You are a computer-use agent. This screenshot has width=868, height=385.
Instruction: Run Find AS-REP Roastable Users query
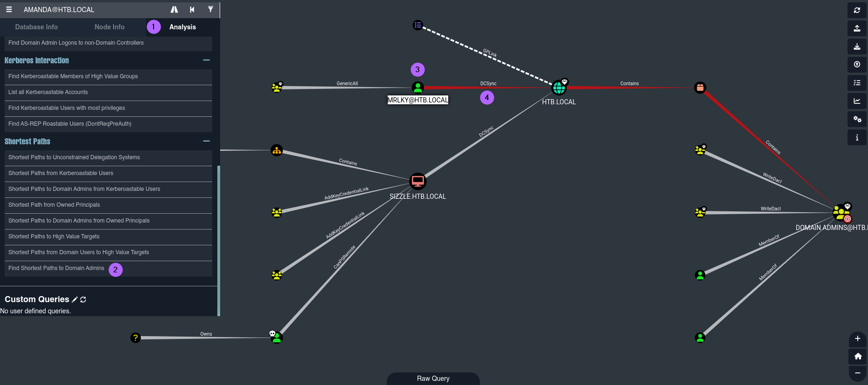108,124
